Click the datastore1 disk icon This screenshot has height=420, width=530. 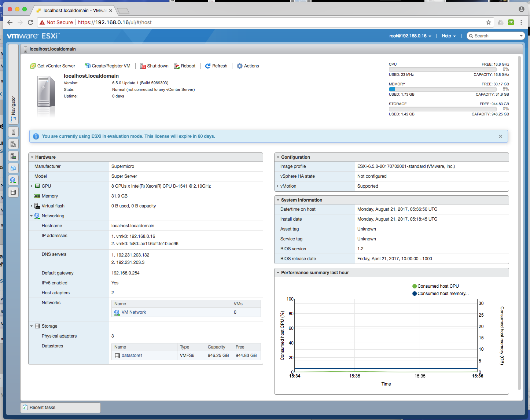(x=117, y=355)
